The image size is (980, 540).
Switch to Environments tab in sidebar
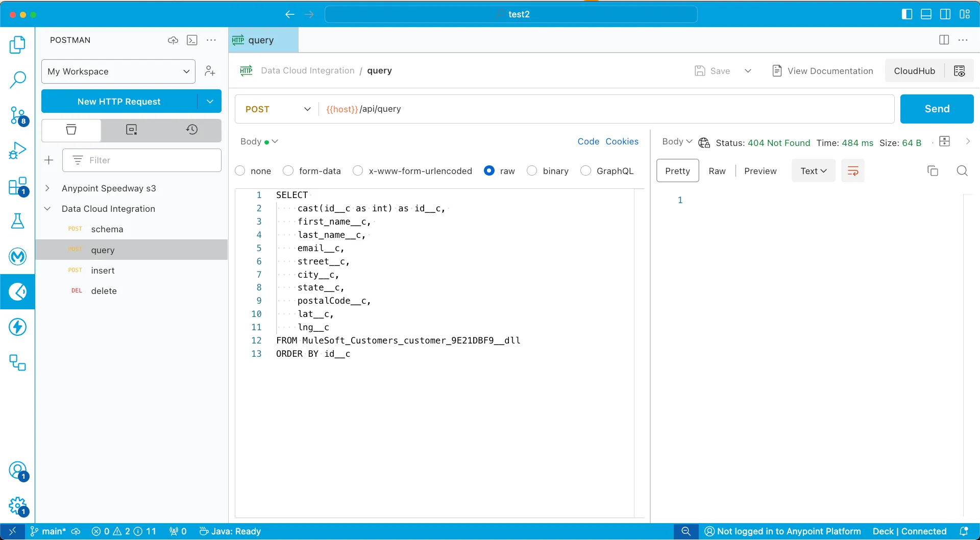click(x=131, y=130)
